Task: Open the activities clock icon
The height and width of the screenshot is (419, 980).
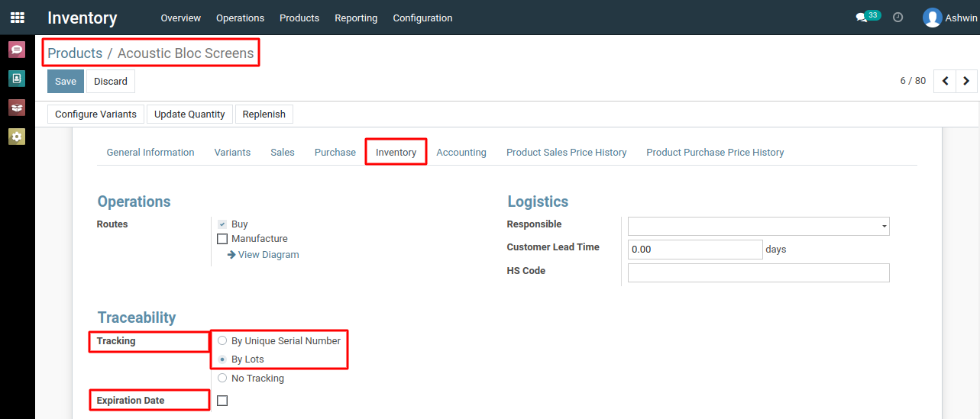Action: click(898, 17)
